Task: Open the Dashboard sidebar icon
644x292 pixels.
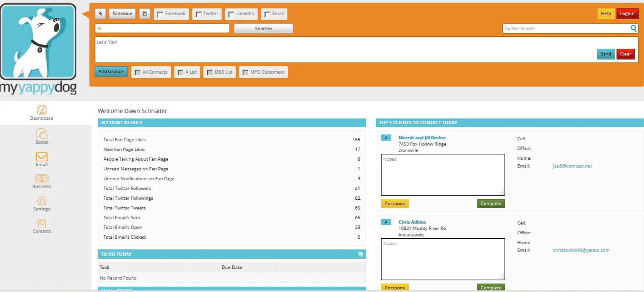Action: point(42,110)
